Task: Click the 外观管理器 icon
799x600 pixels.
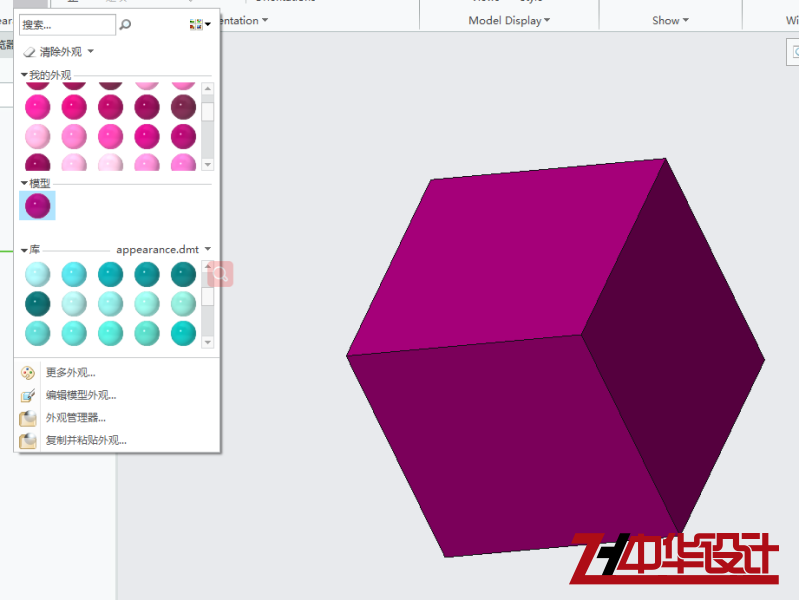Action: [x=28, y=418]
